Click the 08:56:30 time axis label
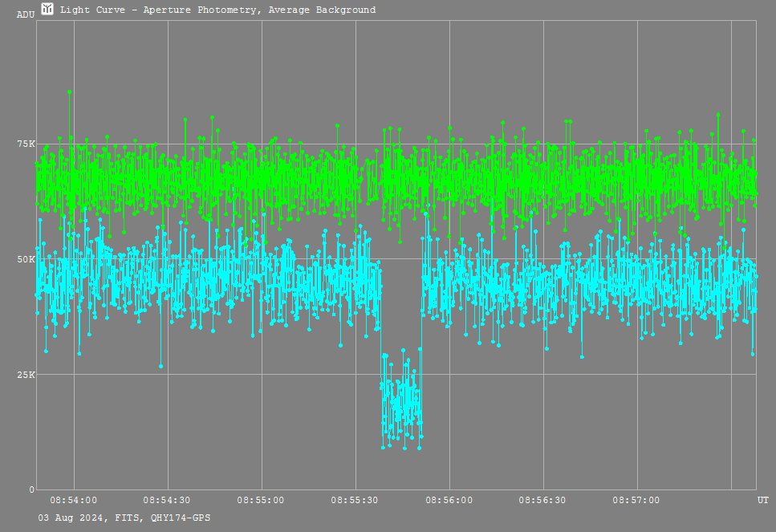Image resolution: width=776 pixels, height=532 pixels. (x=542, y=501)
